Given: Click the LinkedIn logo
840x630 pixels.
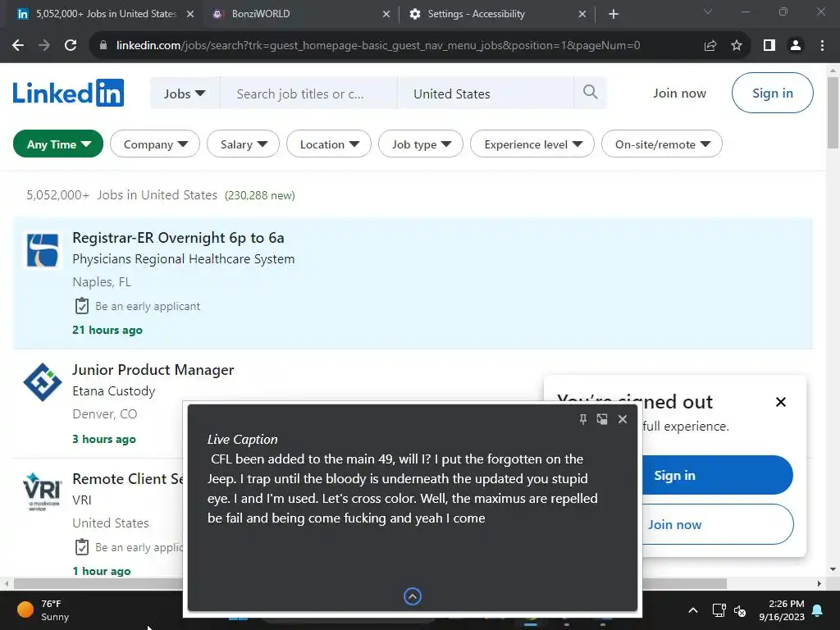Looking at the screenshot, I should (x=69, y=94).
